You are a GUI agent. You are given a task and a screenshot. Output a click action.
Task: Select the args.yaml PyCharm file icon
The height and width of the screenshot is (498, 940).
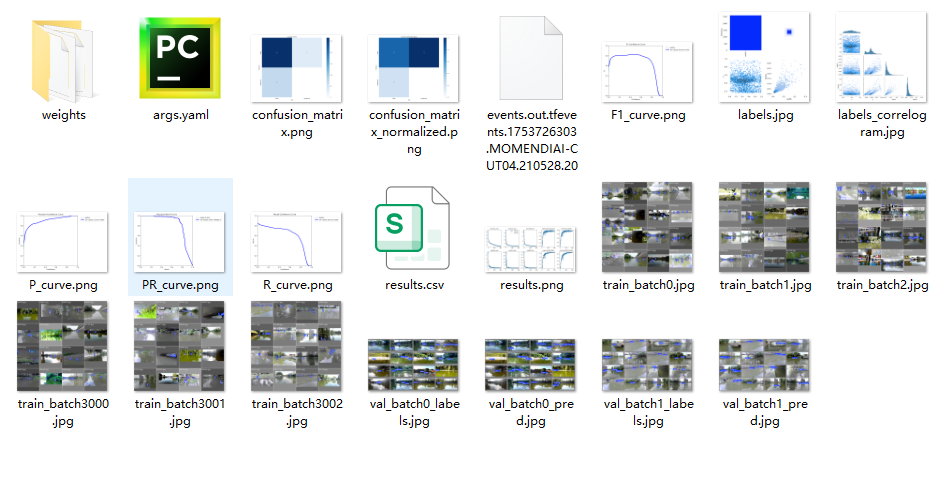coord(180,58)
